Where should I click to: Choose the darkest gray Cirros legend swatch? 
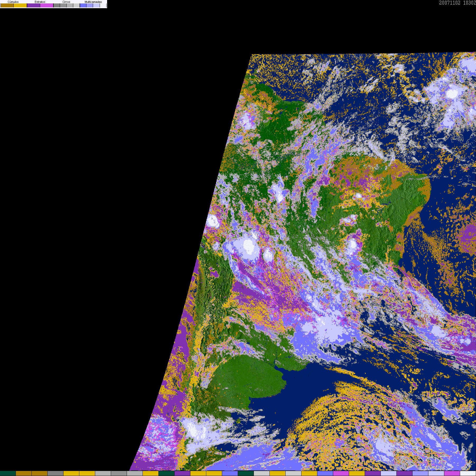point(57,5)
